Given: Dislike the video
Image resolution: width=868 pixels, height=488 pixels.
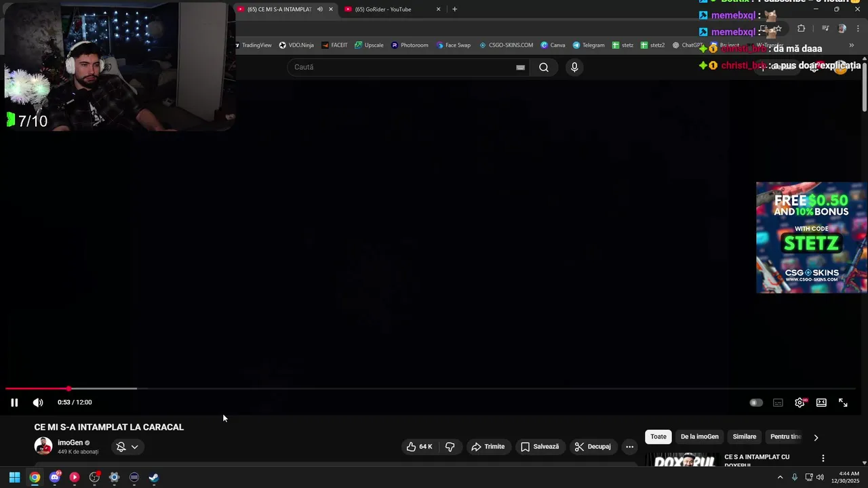Looking at the screenshot, I should pos(450,447).
